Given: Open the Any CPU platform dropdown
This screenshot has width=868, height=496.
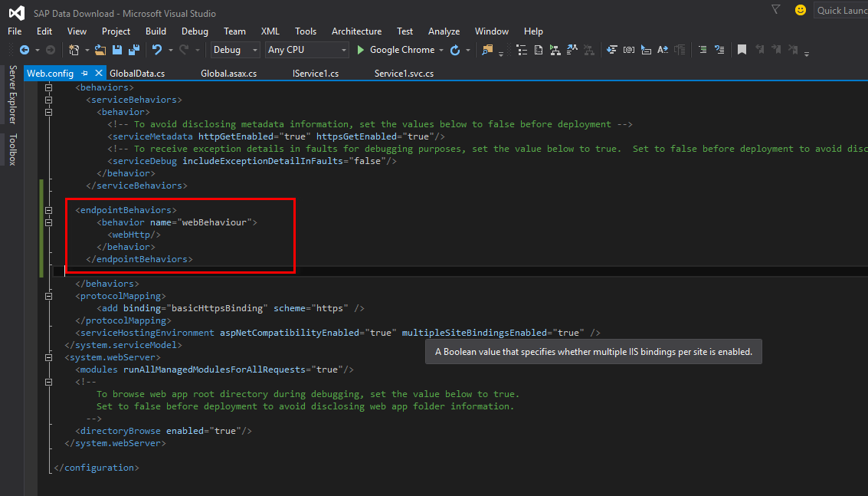Looking at the screenshot, I should [x=343, y=50].
